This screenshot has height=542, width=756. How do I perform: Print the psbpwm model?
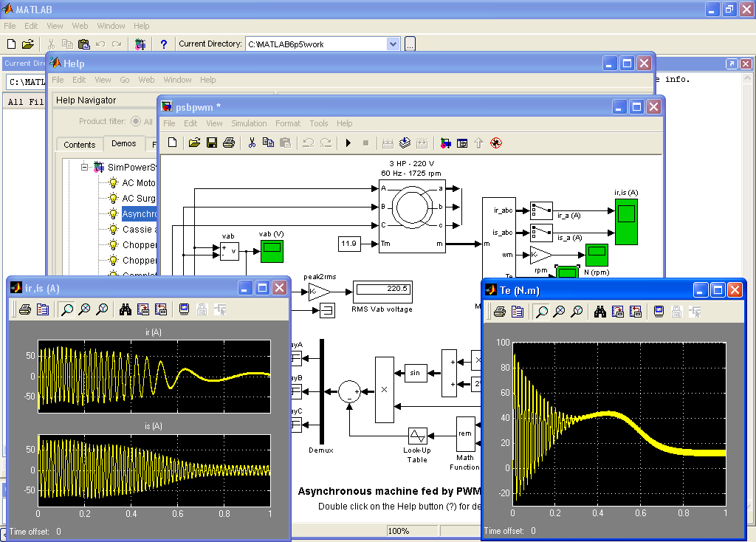pos(229,143)
